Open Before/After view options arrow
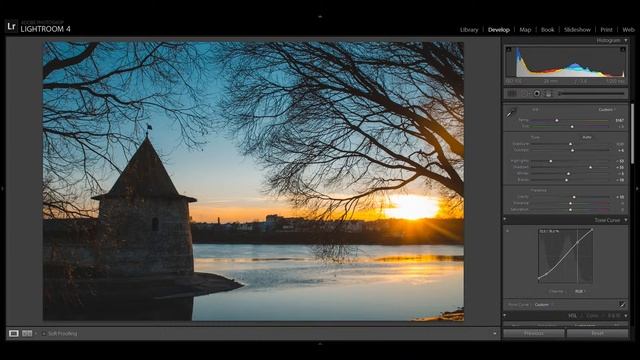The width and height of the screenshot is (640, 360). pyautogui.click(x=36, y=333)
